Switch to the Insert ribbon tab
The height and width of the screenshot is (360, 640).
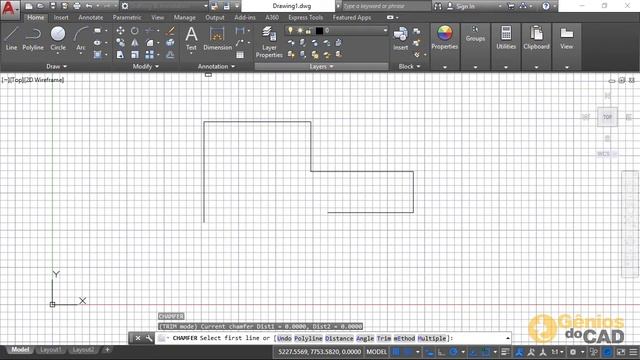pos(61,18)
